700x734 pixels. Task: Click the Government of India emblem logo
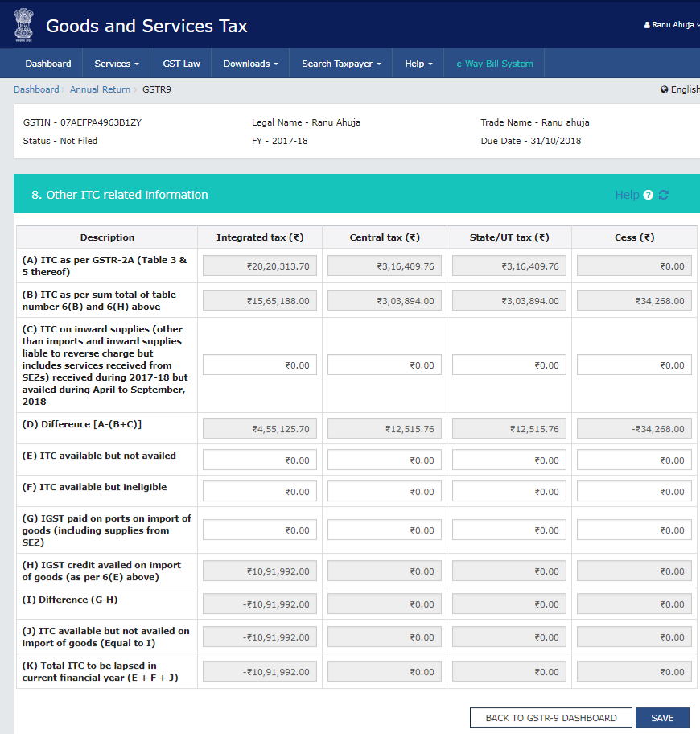point(23,25)
